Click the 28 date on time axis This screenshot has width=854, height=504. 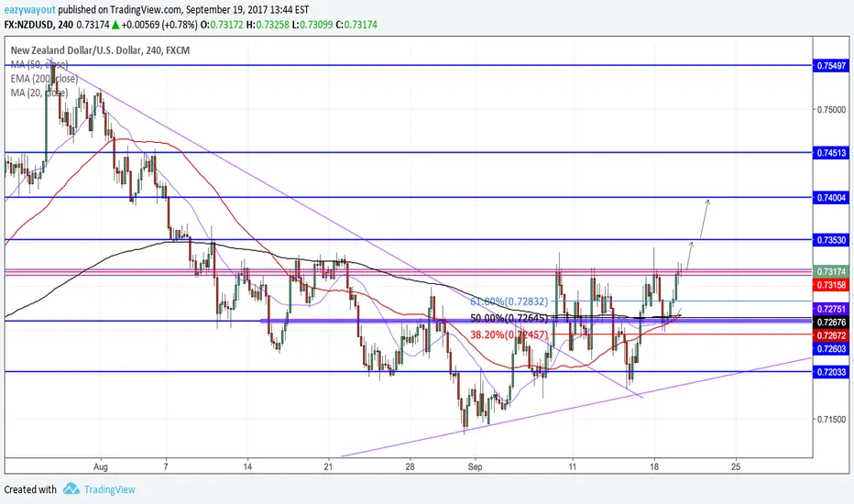tap(411, 466)
